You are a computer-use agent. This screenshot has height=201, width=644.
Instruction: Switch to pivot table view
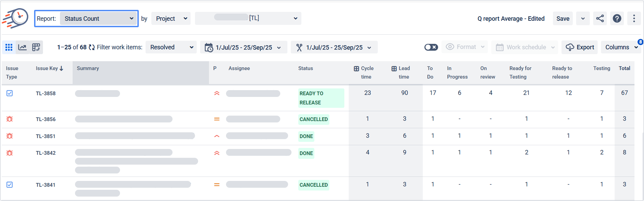(36, 47)
